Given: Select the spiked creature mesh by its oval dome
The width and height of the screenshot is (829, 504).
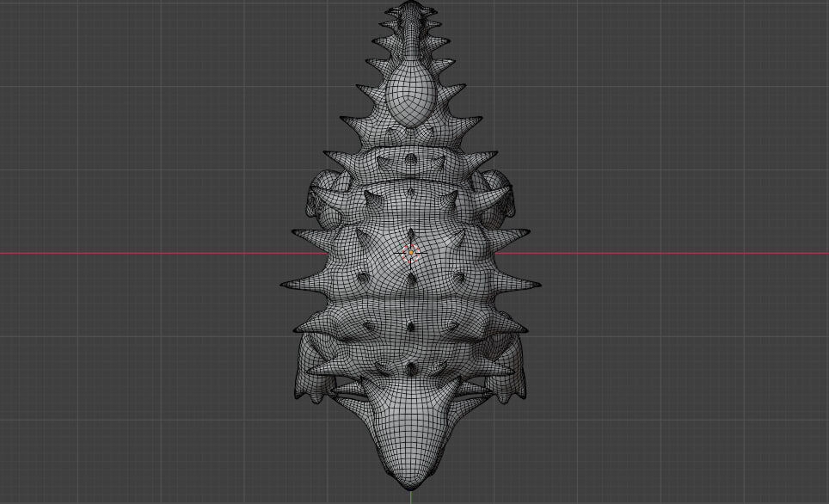Looking at the screenshot, I should coord(410,95).
